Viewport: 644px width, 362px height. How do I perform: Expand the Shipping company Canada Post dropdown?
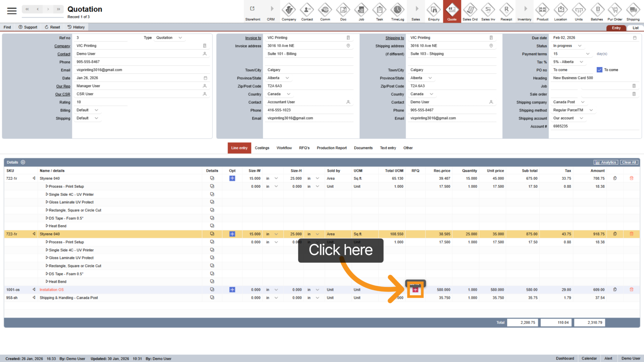(583, 102)
